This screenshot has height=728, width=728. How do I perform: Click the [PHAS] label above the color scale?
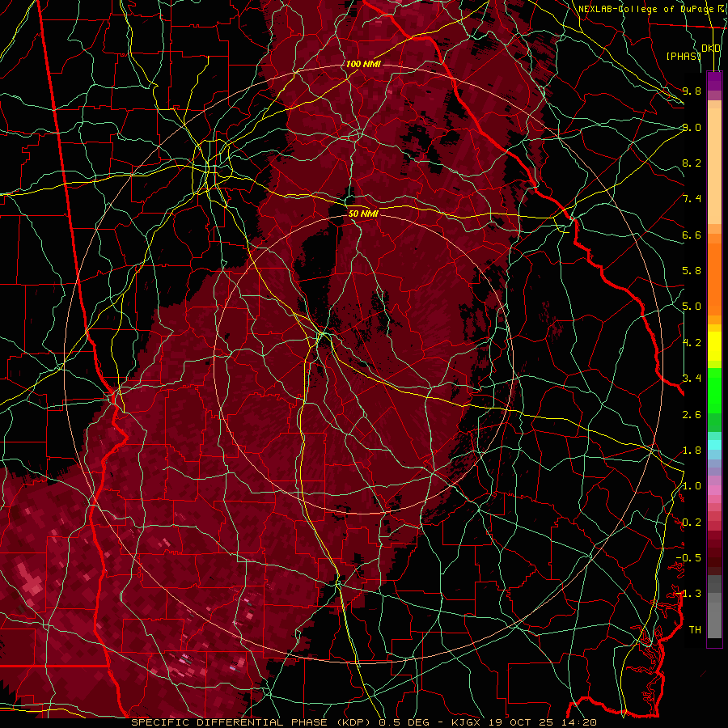684,56
